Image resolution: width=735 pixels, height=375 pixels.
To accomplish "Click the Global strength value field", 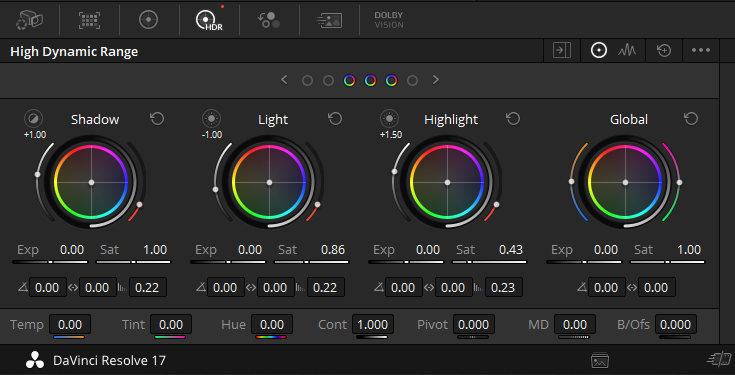I will click(656, 287).
